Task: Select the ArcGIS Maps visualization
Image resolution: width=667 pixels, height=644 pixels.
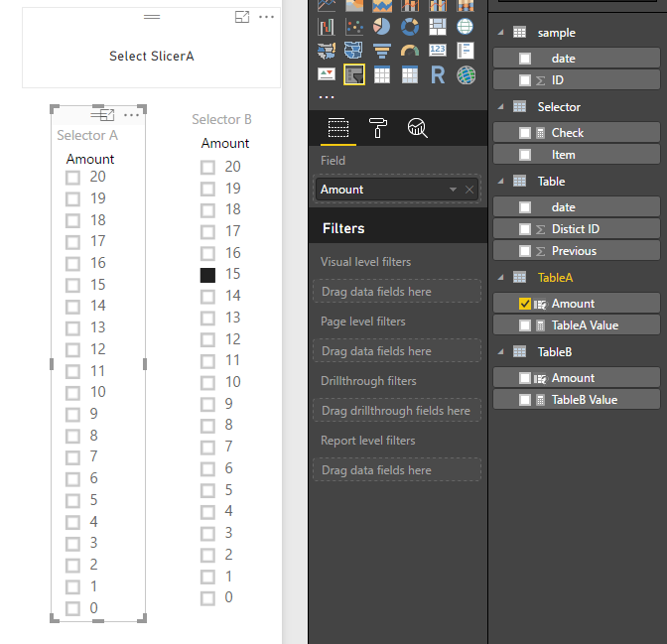Action: click(x=466, y=75)
